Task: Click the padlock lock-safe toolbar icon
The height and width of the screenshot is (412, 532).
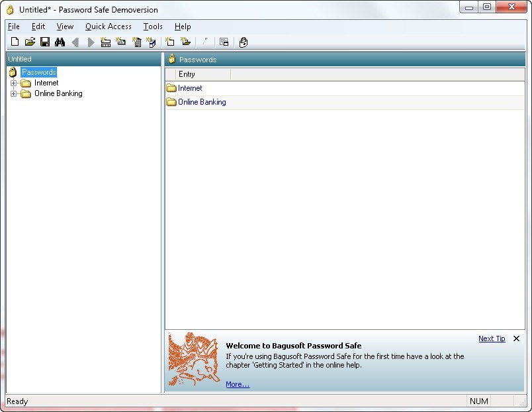Action: [x=244, y=42]
